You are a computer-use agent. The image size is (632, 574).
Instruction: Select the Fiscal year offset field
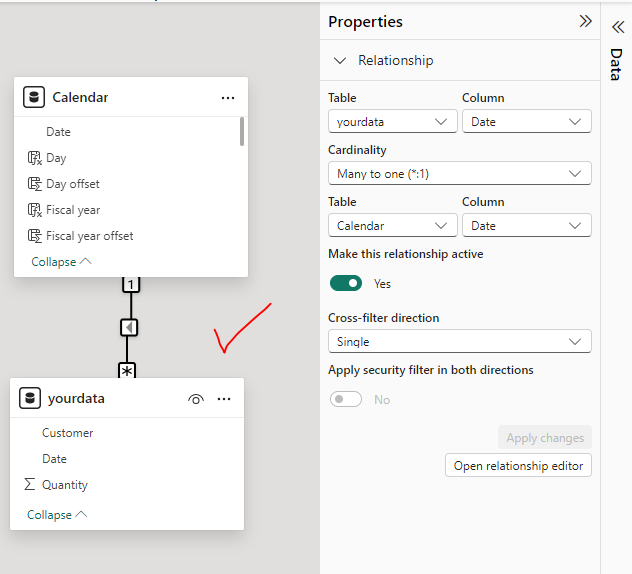point(90,236)
